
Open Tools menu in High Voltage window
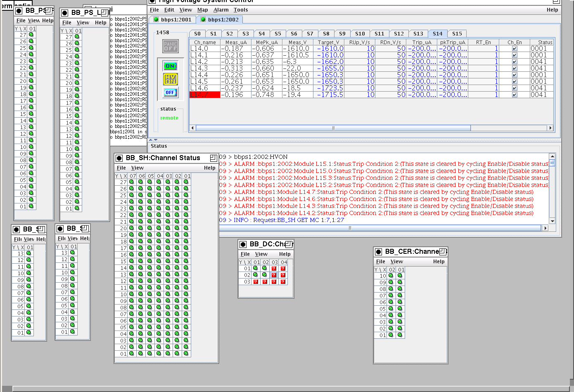241,10
